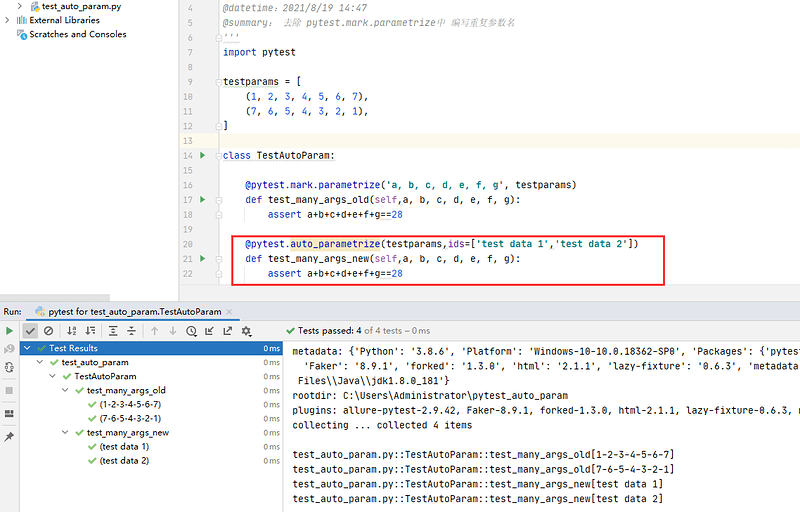Sort test results alphabetically
The width and height of the screenshot is (800, 512).
(x=72, y=331)
